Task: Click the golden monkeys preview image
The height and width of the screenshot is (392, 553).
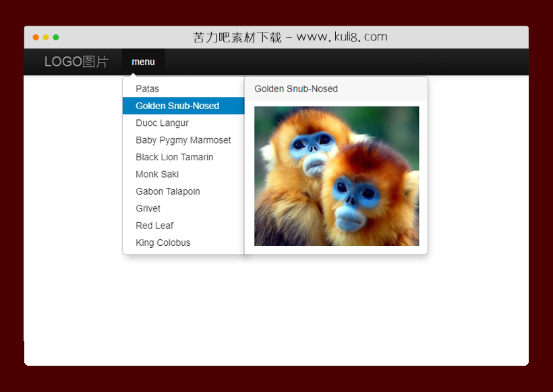Action: point(336,176)
